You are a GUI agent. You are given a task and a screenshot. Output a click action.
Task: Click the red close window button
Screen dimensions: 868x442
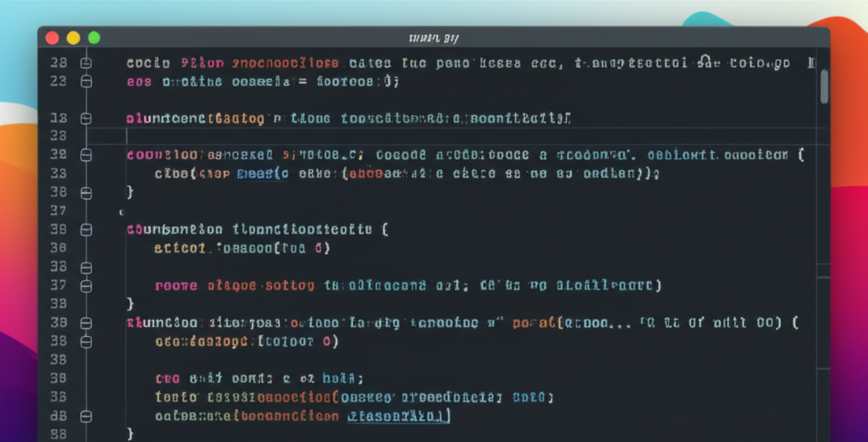[x=52, y=37]
